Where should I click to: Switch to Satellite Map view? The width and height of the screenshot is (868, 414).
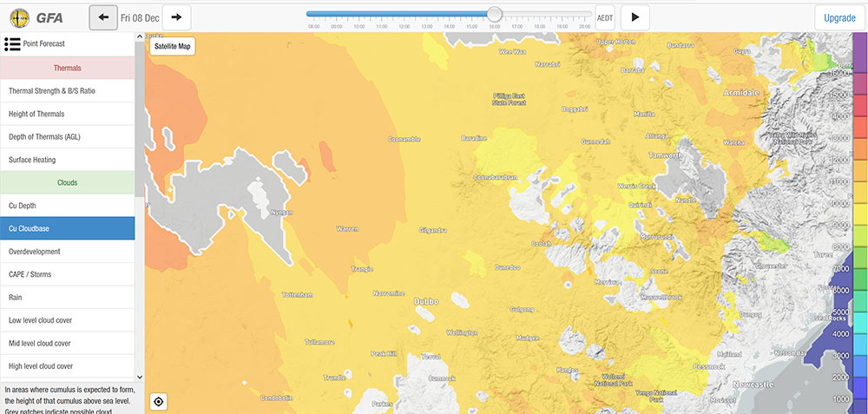172,46
